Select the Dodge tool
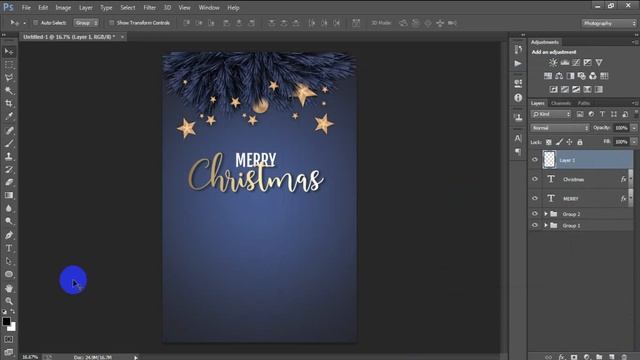Viewport: 640px width, 360px height. point(9,221)
